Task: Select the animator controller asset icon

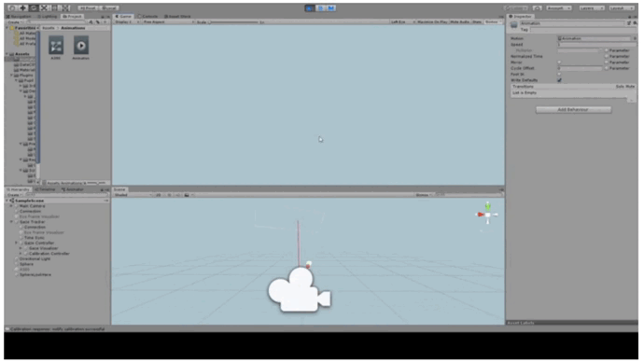Action: click(56, 46)
